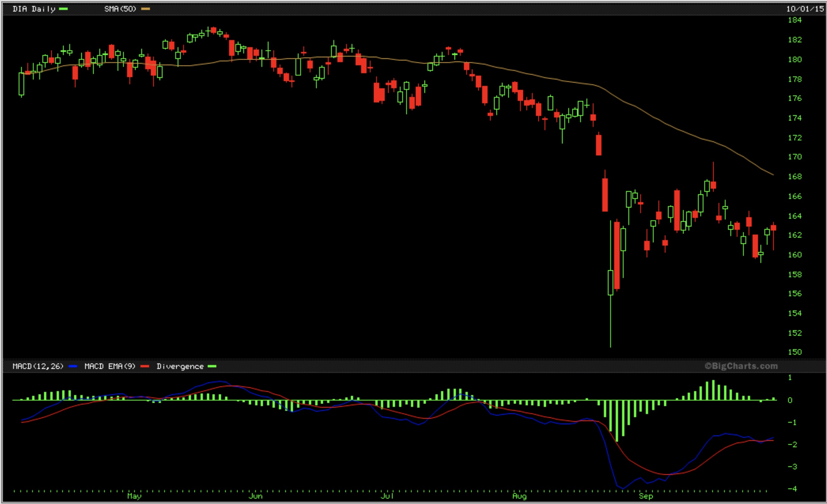Click the 10/01/15 date label
The height and width of the screenshot is (504, 827).
[x=805, y=9]
